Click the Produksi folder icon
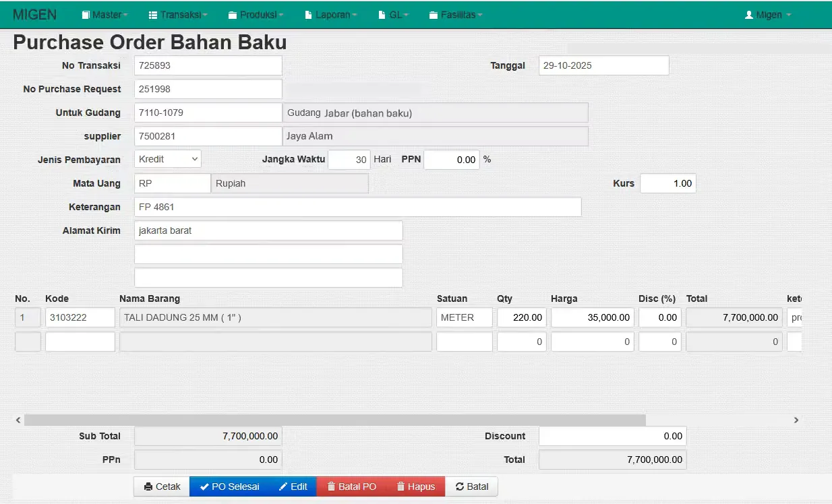This screenshot has width=832, height=504. click(233, 15)
